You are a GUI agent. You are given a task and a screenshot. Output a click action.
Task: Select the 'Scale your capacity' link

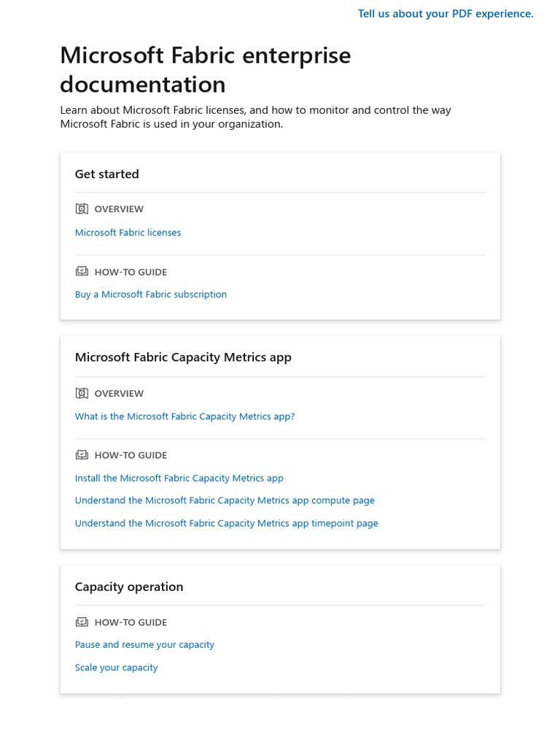(116, 667)
